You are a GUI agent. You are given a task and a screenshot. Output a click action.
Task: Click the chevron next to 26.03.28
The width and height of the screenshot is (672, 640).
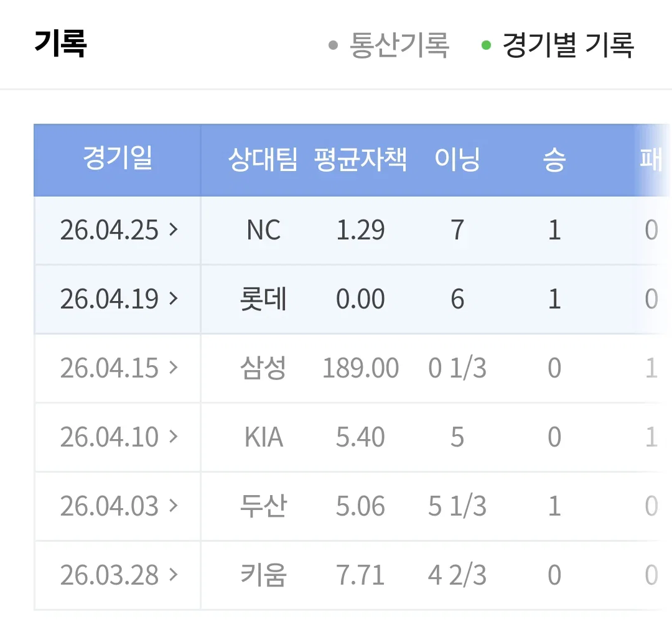point(173,575)
